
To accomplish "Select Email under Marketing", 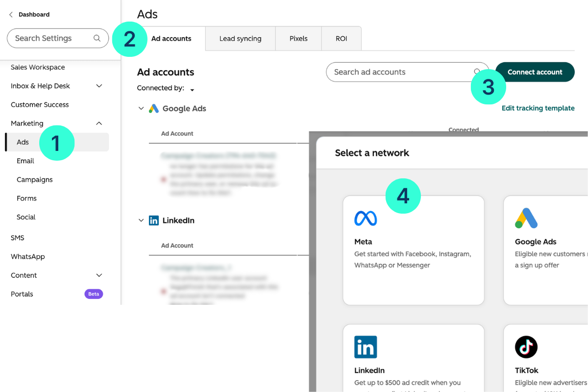I will click(x=25, y=161).
